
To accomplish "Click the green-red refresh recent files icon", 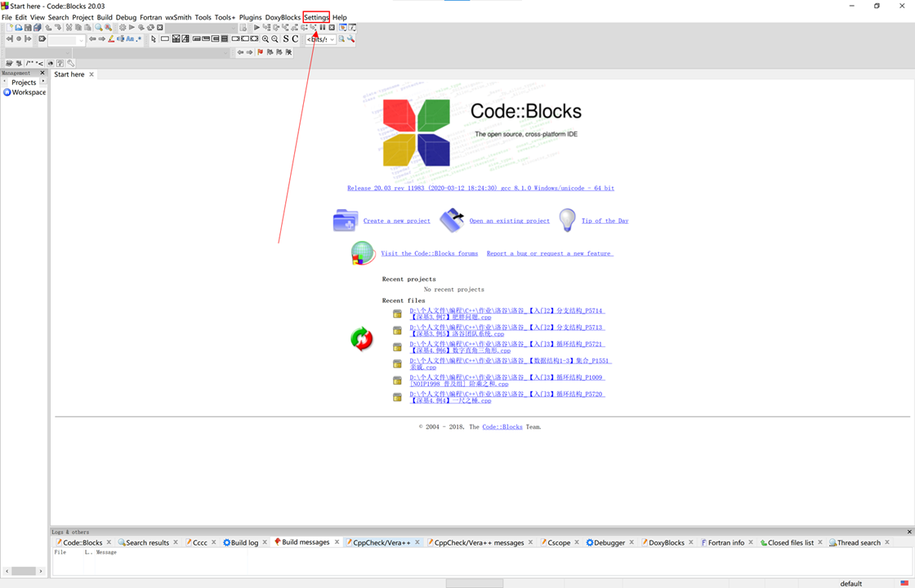I will click(362, 339).
